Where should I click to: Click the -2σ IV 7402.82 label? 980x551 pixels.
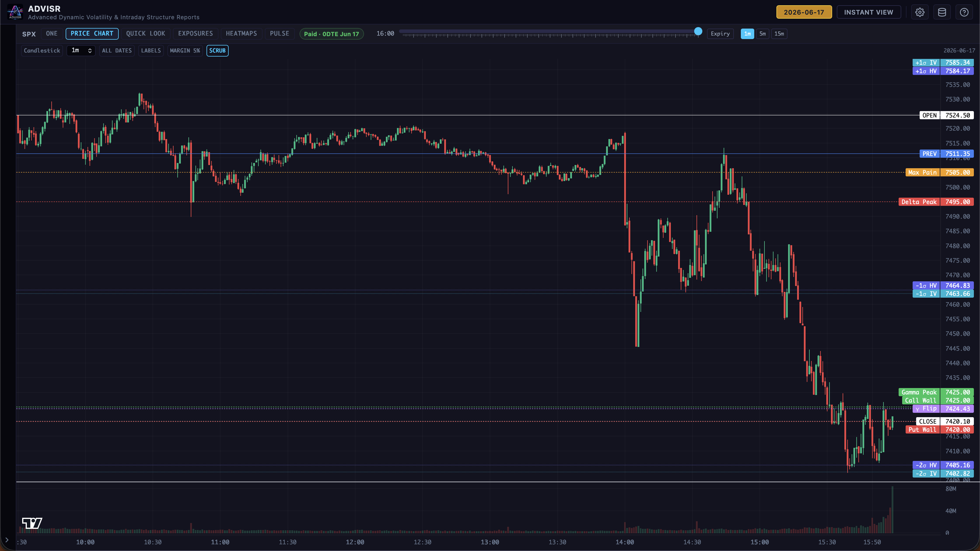[x=943, y=474]
